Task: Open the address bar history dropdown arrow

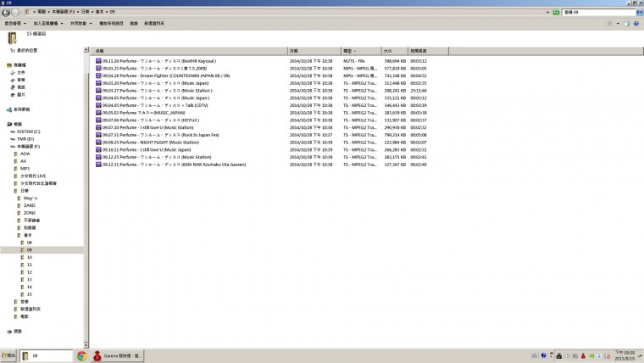Action: point(548,13)
